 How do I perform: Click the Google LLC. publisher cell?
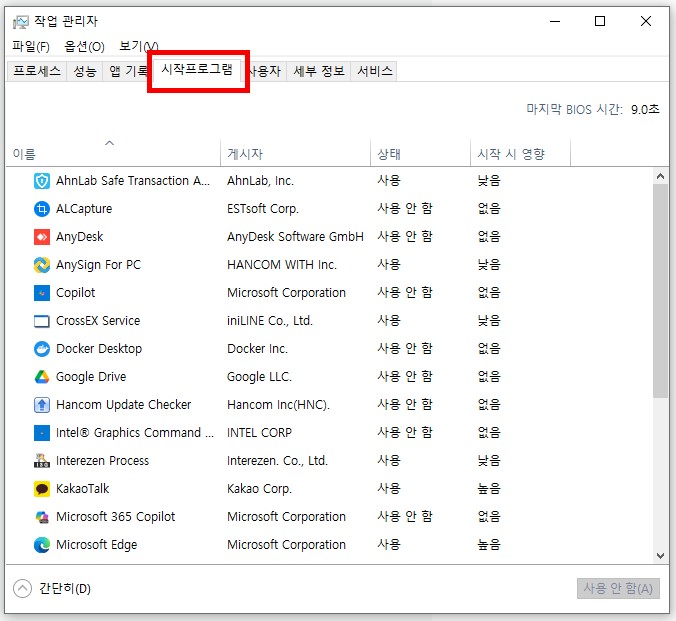tap(260, 377)
